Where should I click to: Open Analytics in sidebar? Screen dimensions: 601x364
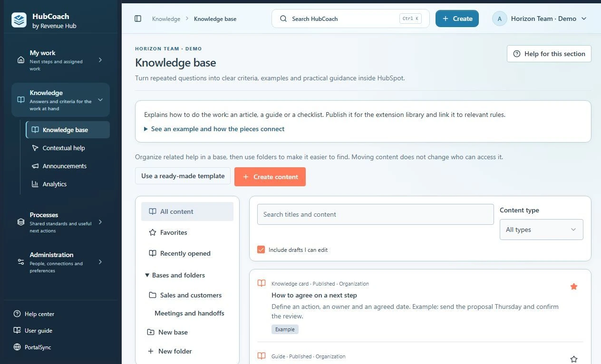(68, 184)
